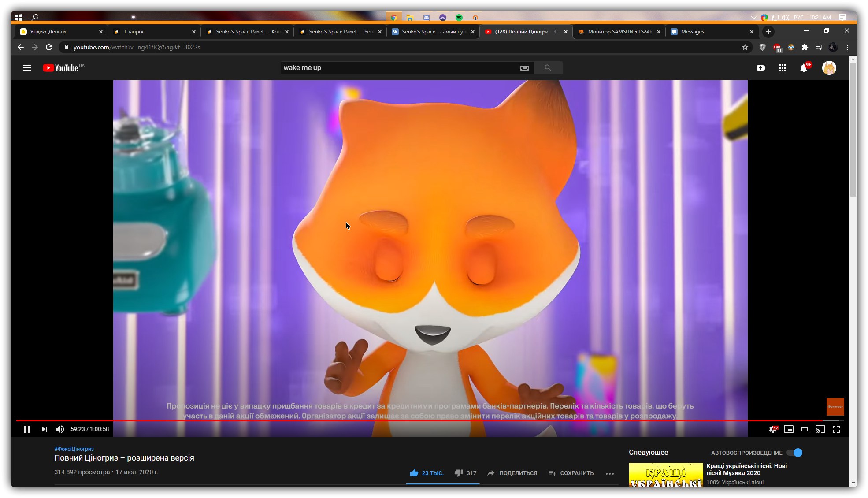Open the ABP ad blocker extension
The height and width of the screenshot is (498, 868).
pos(777,48)
